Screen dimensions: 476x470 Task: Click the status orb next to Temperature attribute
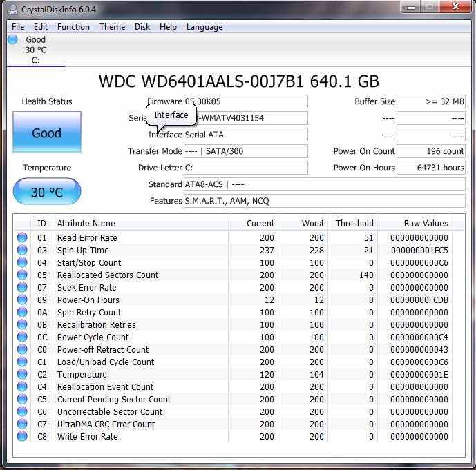coord(22,375)
